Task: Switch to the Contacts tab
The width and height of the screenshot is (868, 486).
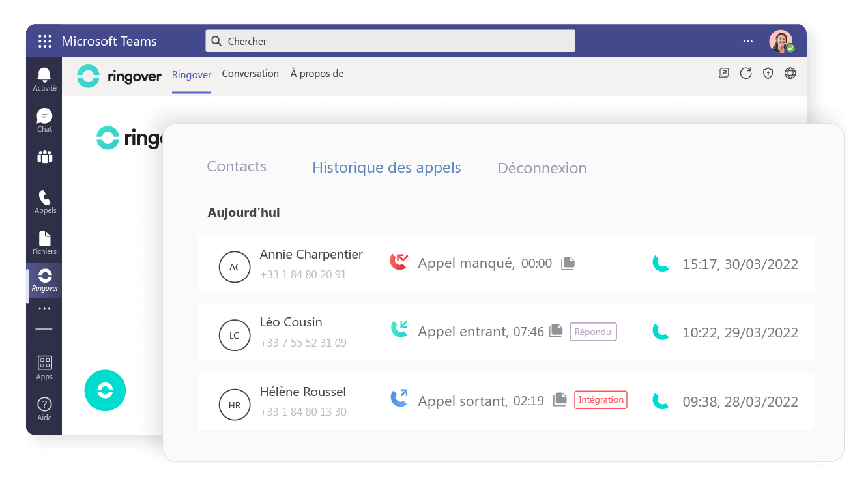Action: (236, 167)
